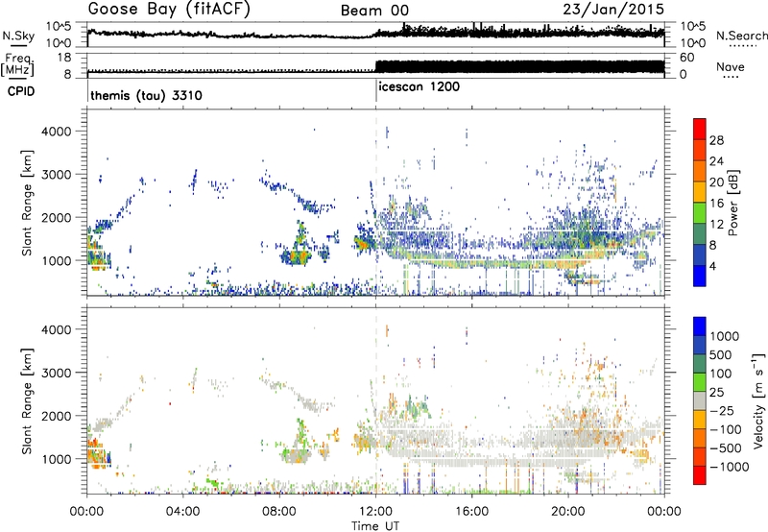Click the '1000' velocity colorbar tick label

tap(725, 336)
